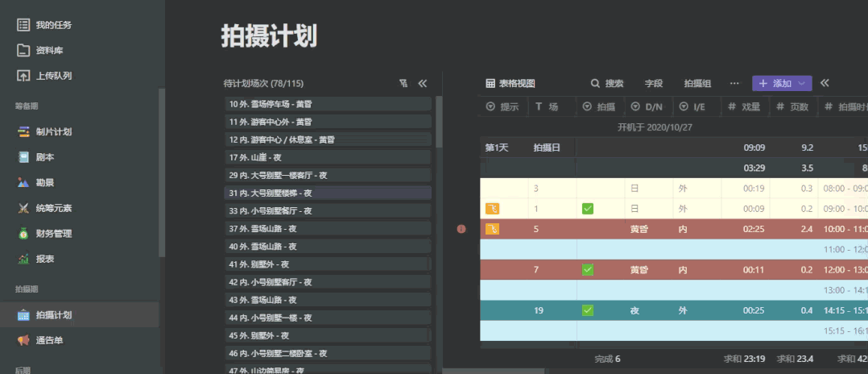
Task: Open the ··· more options menu
Action: click(x=734, y=83)
